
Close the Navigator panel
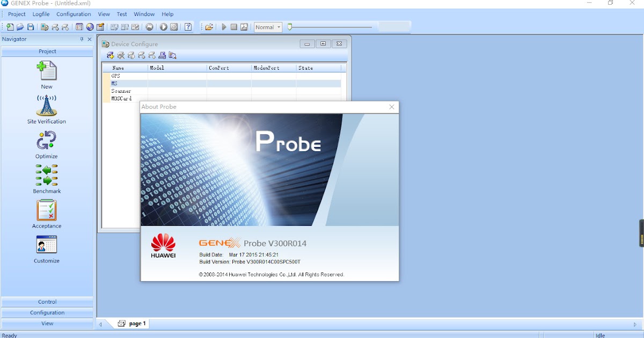click(90, 39)
